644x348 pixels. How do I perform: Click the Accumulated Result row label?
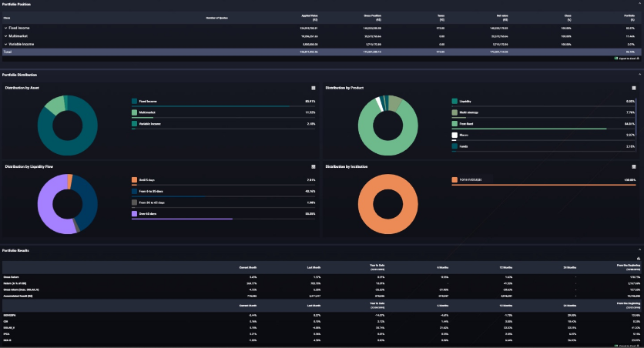point(18,296)
